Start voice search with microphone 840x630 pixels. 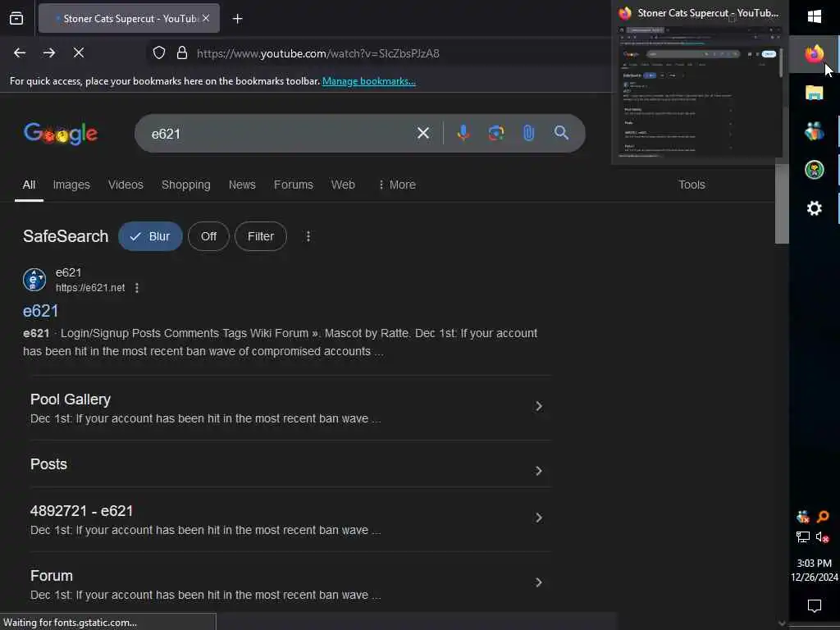463,133
